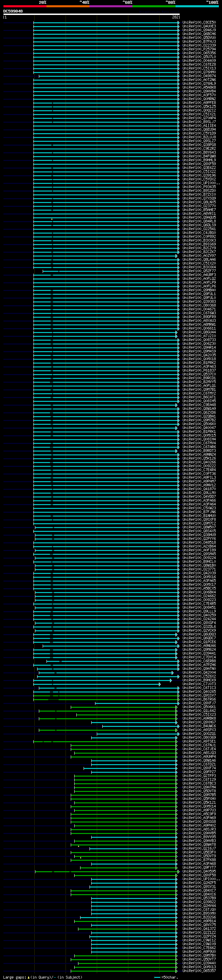222x980 pixels.
Task: Select the UniRef100_O80369 label
Action: [199, 737]
